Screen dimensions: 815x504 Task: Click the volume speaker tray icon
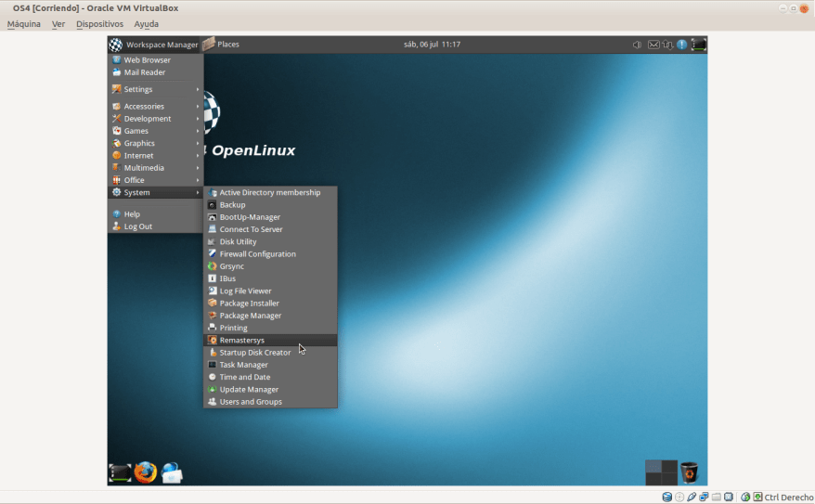tap(637, 45)
